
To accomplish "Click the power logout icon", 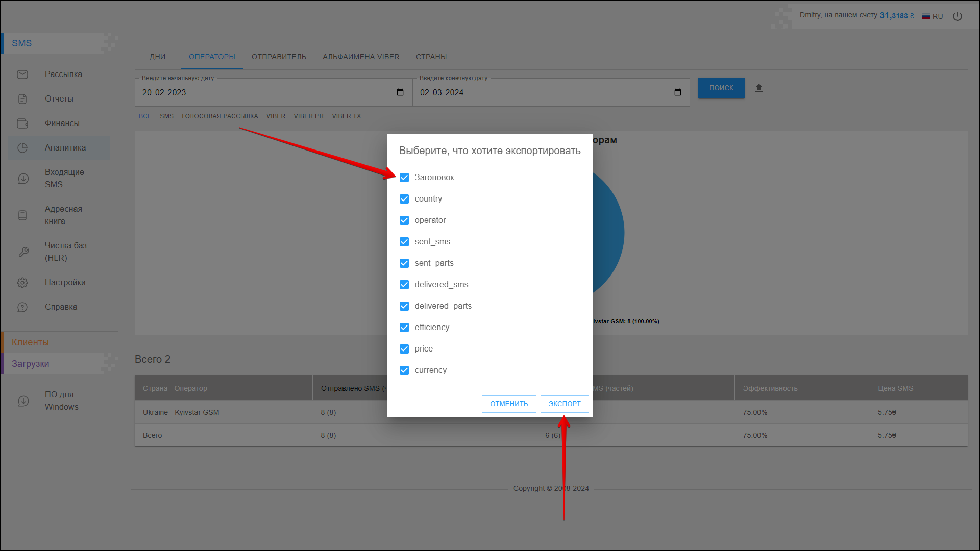I will 958,16.
